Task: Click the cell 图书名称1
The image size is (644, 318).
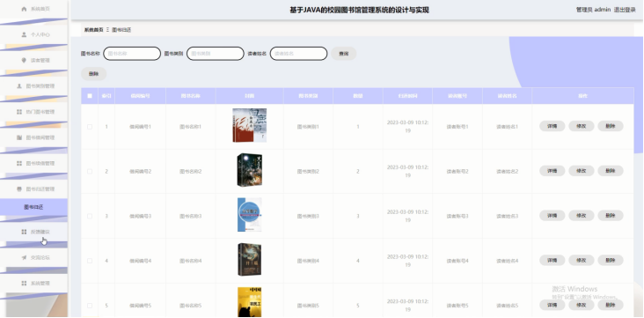Action: [191, 127]
